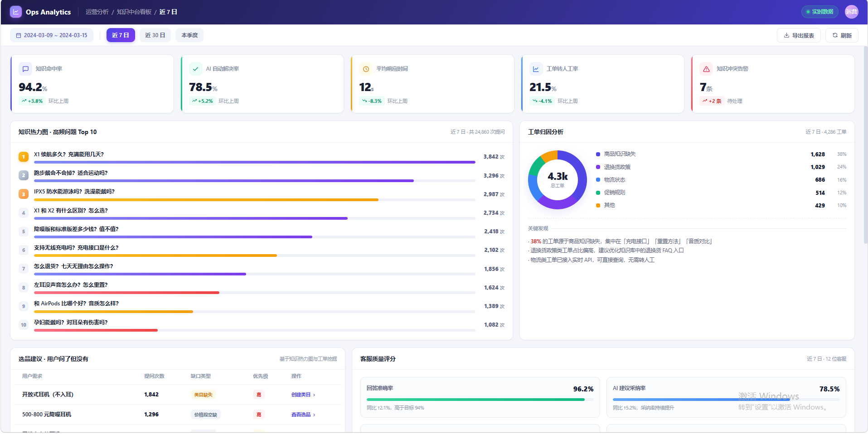Open the 2024-03-09 ~ 2024-03-15 date range picker
Screen dimensions: 868x434
[x=52, y=35]
